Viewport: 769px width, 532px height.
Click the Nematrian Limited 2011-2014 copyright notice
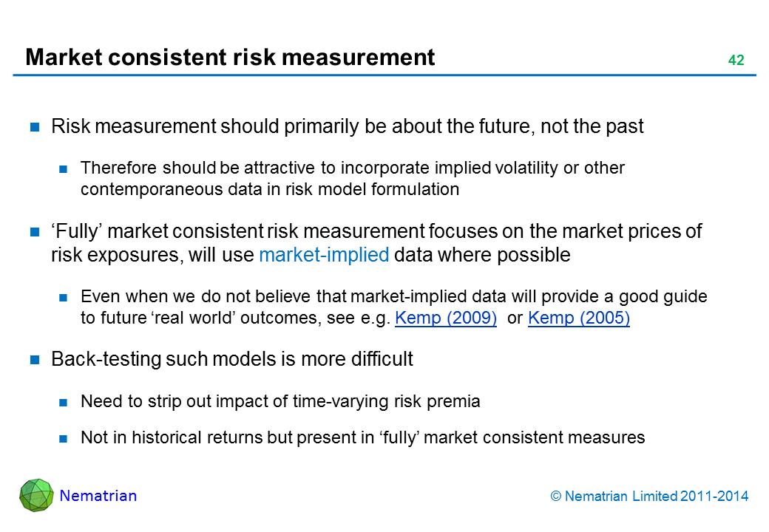coord(650,497)
